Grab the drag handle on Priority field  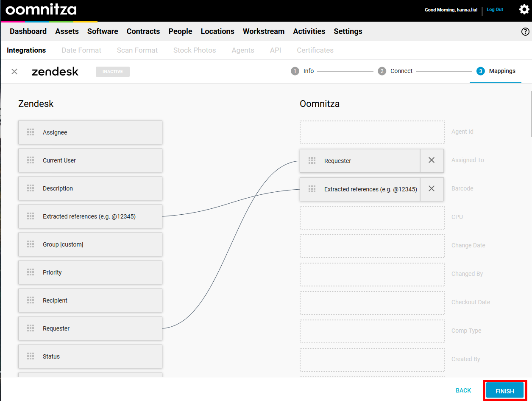[31, 272]
